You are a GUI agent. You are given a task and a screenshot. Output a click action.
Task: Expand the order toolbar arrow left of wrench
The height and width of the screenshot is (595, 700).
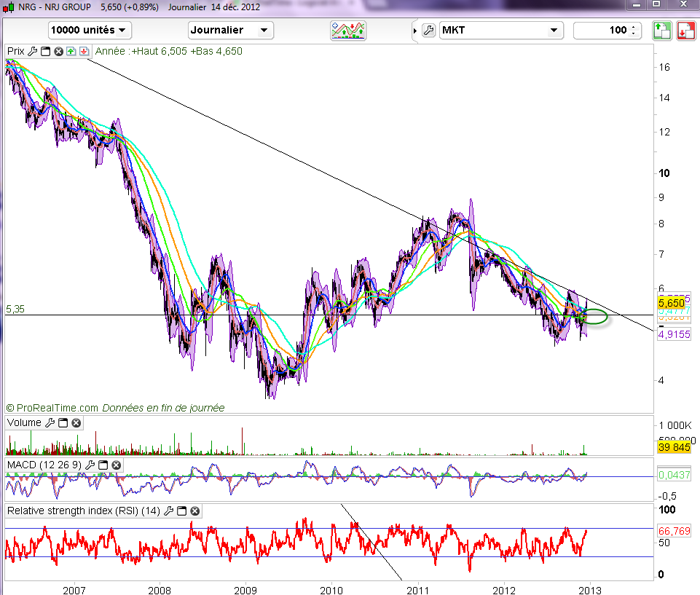point(415,31)
